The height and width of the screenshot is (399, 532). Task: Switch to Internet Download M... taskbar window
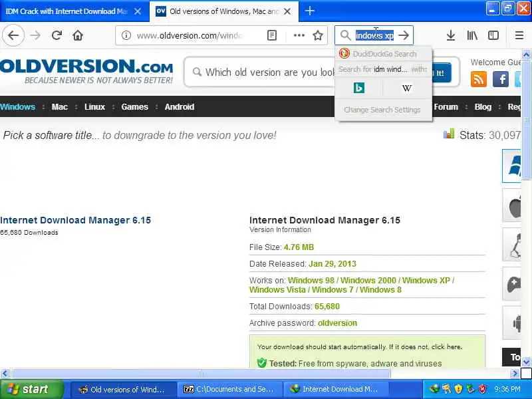336,390
